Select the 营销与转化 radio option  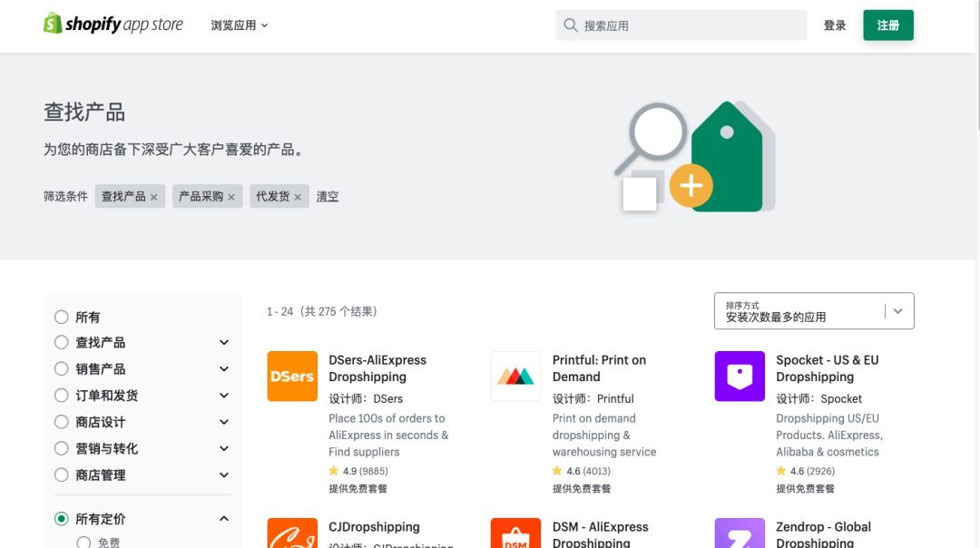pos(62,448)
